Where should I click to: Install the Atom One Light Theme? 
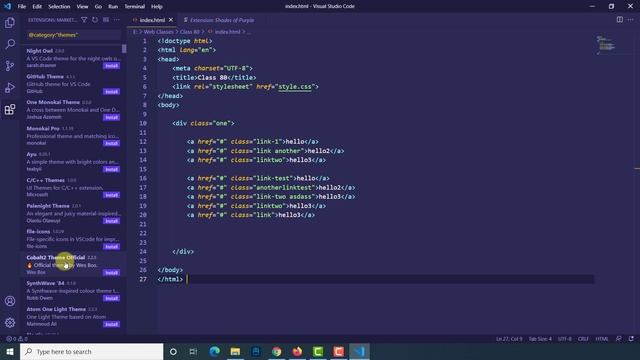(111, 324)
